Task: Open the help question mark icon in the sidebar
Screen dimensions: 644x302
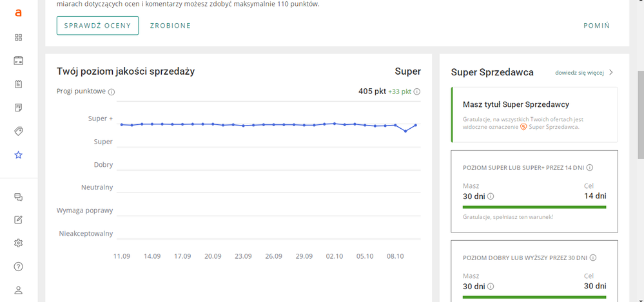Action: [18, 267]
